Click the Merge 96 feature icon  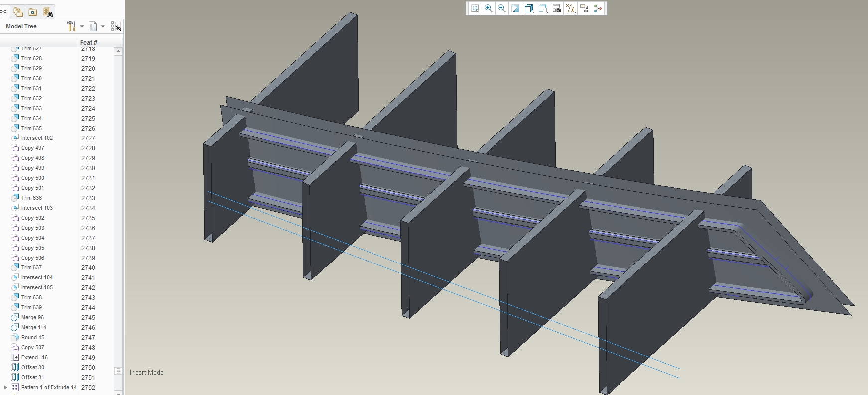[15, 317]
